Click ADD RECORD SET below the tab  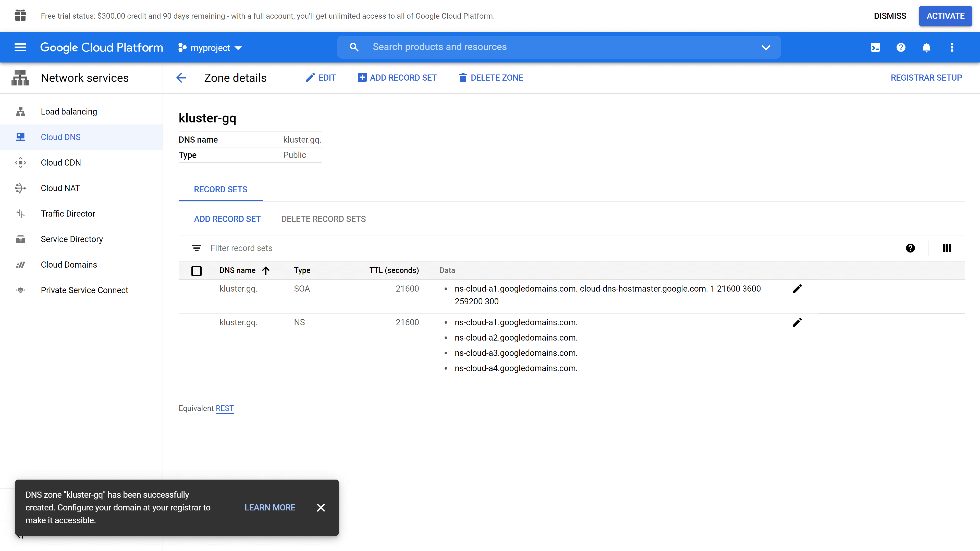[x=227, y=219]
